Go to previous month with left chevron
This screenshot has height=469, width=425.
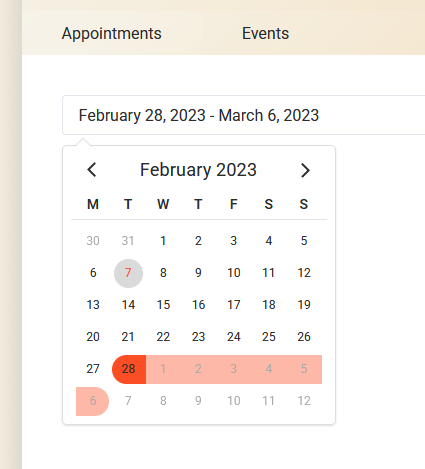point(92,170)
